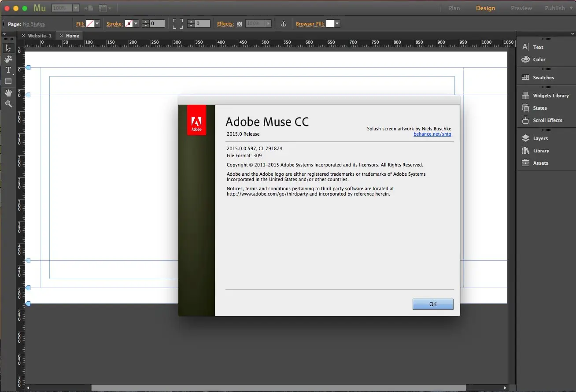Toggle the Effects checkerboard control
576x392 pixels.
coord(240,23)
